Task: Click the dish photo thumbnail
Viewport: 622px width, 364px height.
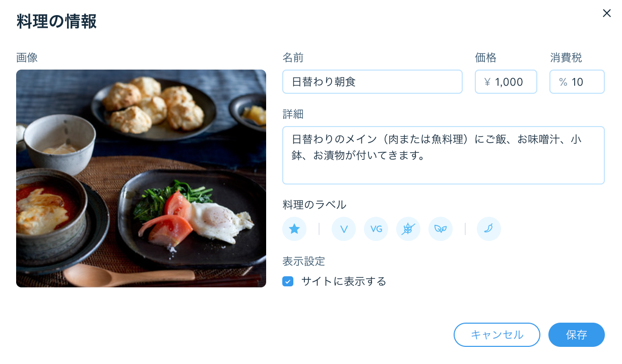Action: (x=141, y=178)
